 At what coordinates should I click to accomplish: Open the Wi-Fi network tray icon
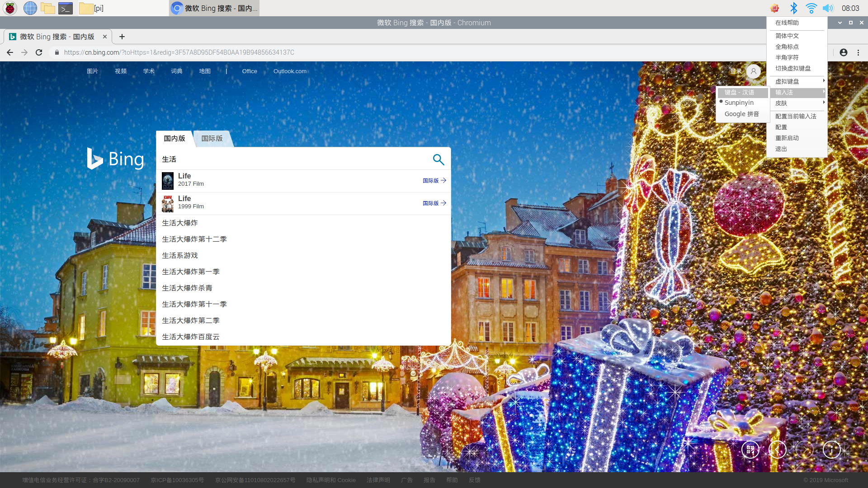point(811,8)
